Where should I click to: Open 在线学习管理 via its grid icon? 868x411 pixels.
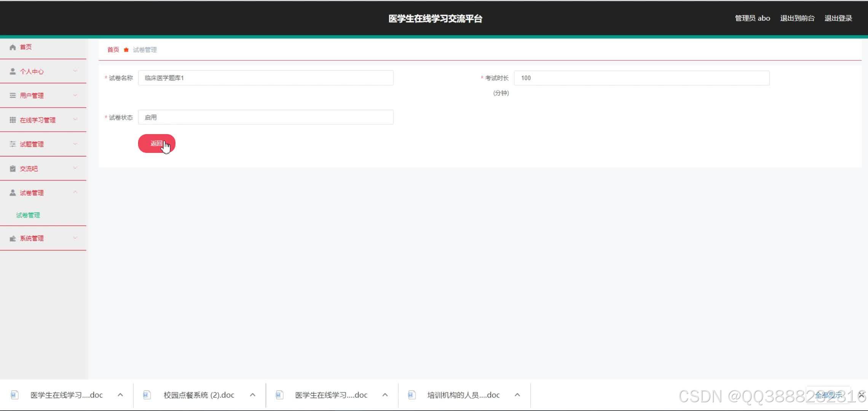tap(13, 119)
